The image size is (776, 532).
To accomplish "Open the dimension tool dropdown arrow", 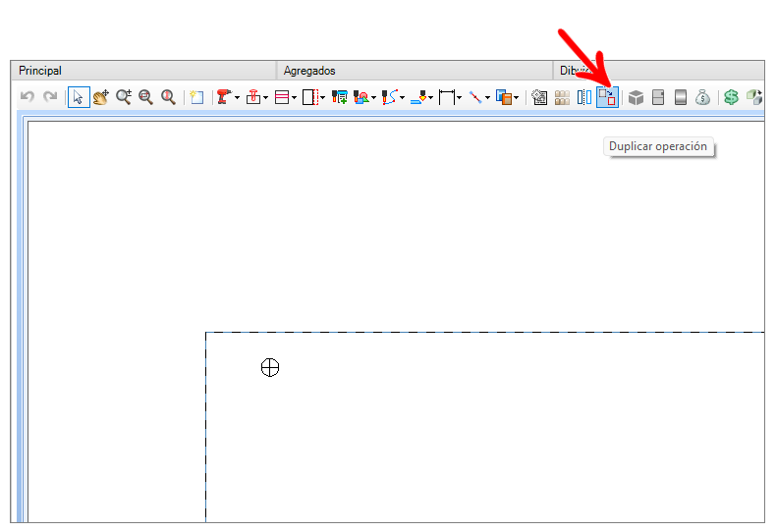I will [460, 98].
